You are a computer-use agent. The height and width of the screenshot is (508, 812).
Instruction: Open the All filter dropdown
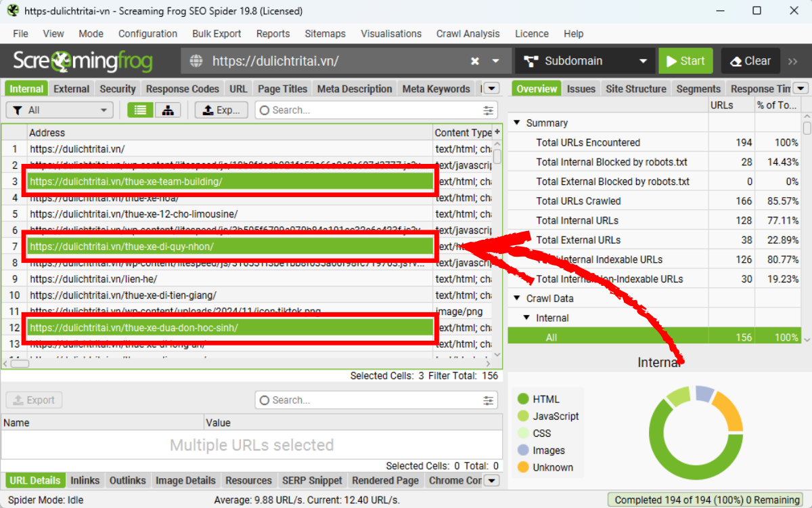[59, 110]
